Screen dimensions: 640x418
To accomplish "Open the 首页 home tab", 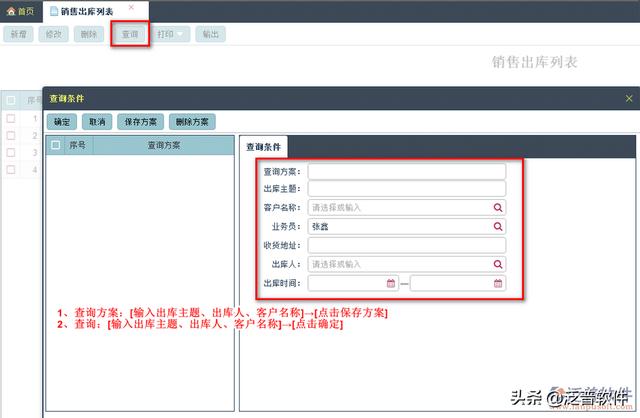I will [x=21, y=11].
